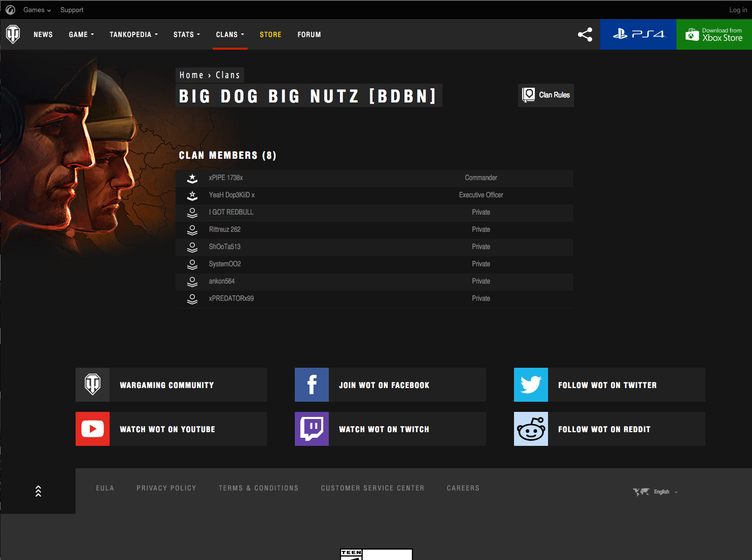This screenshot has height=560, width=752.
Task: Click the Twitter bird icon tile
Action: (531, 384)
